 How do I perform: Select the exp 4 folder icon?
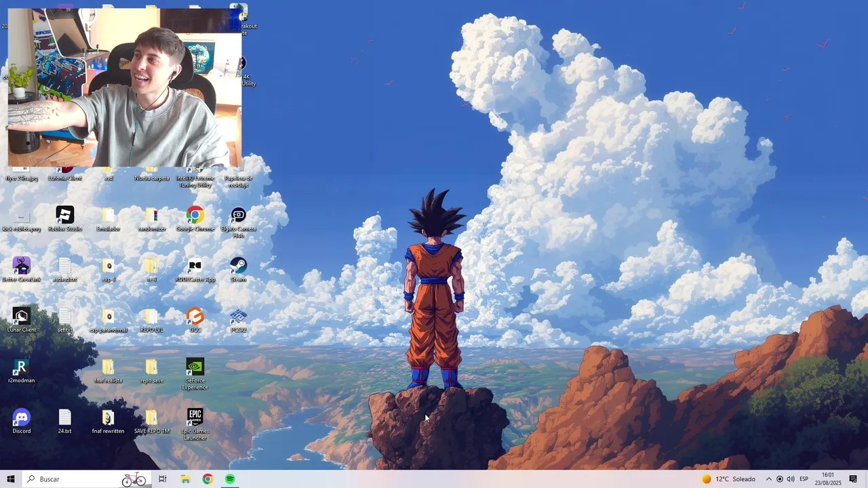point(108,270)
